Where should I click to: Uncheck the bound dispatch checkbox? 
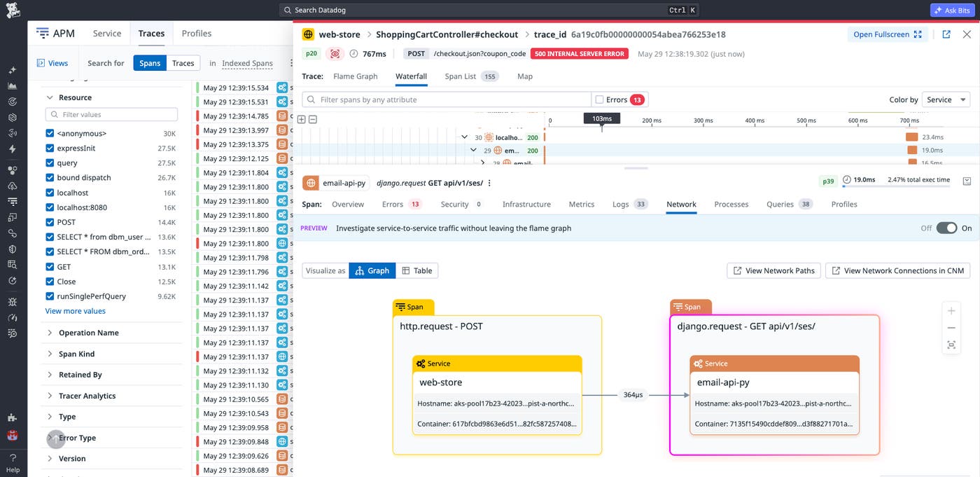click(x=50, y=177)
